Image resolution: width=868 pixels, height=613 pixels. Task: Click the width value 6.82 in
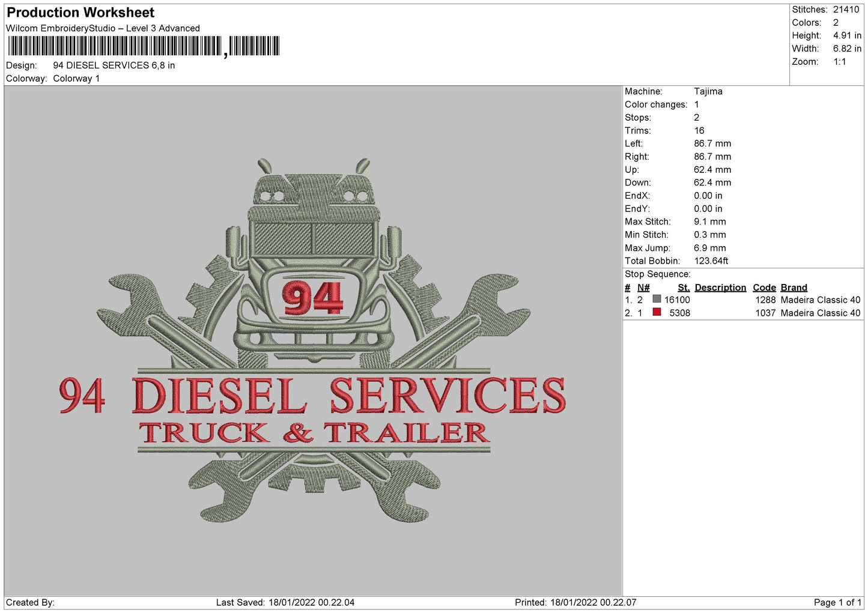click(x=847, y=49)
